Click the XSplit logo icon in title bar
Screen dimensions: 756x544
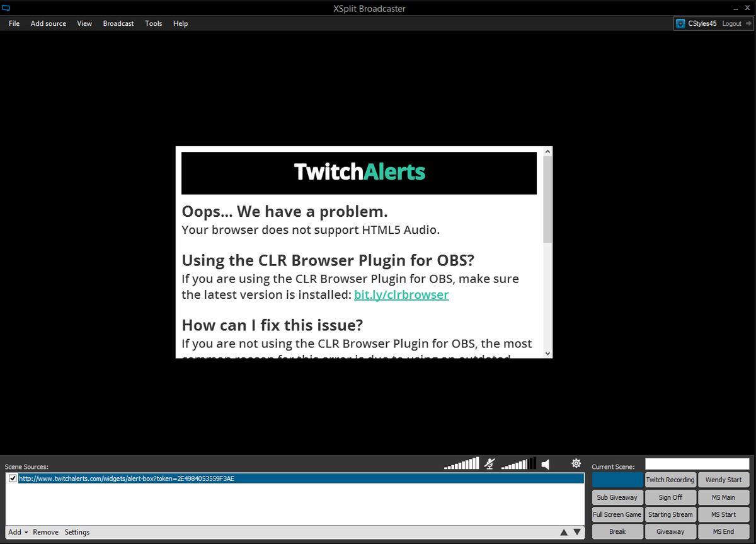click(x=6, y=8)
